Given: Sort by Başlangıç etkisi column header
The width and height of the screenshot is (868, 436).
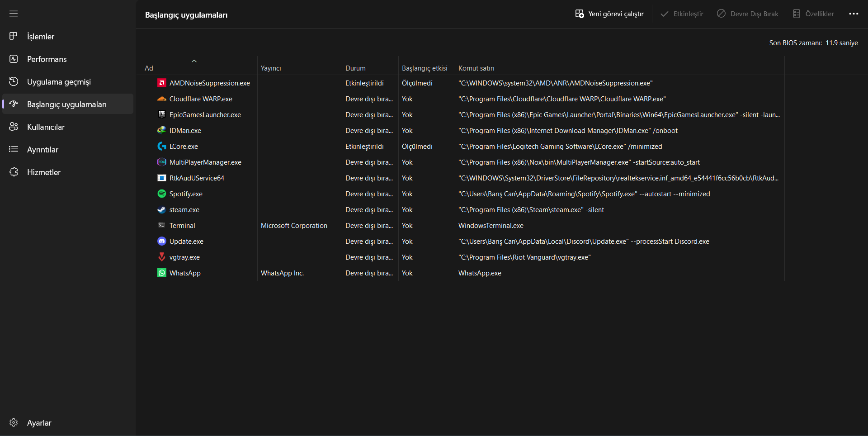Looking at the screenshot, I should click(424, 68).
